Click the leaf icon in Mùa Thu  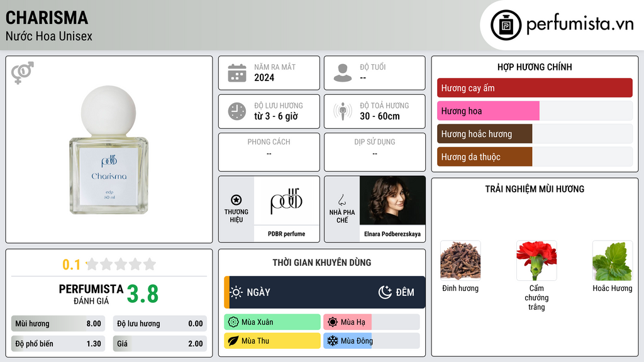[x=233, y=341]
